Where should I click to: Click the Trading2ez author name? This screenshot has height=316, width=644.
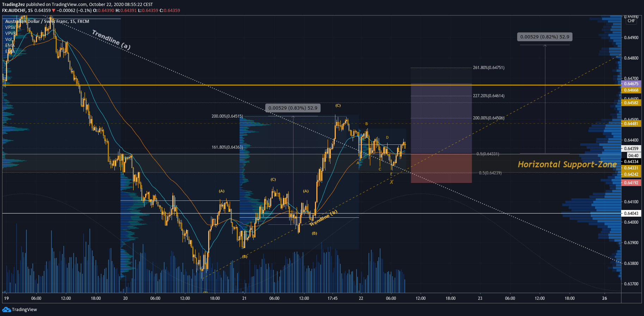tap(13, 5)
